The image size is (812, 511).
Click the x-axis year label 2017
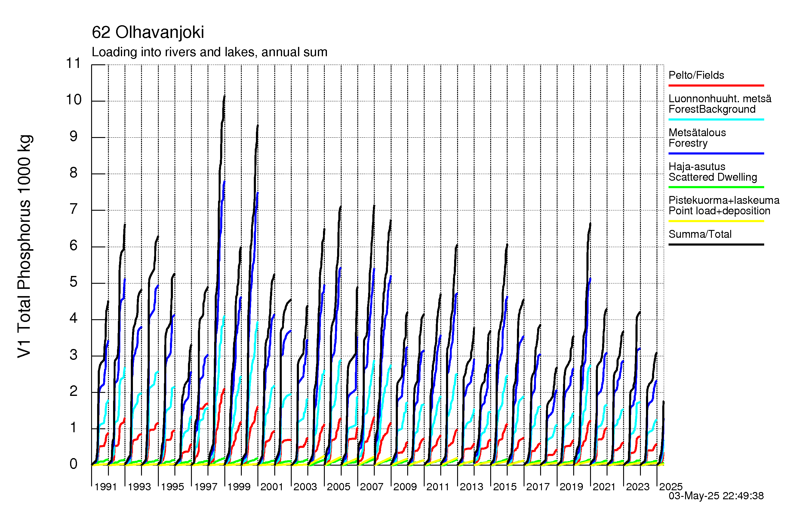[x=538, y=487]
